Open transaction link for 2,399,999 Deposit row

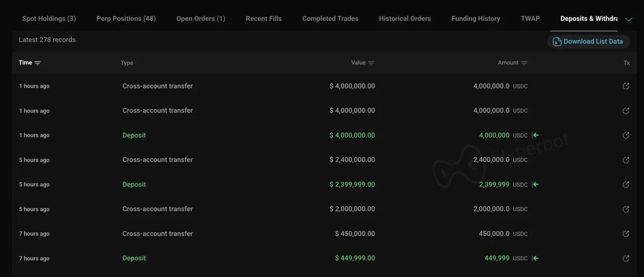pos(626,185)
